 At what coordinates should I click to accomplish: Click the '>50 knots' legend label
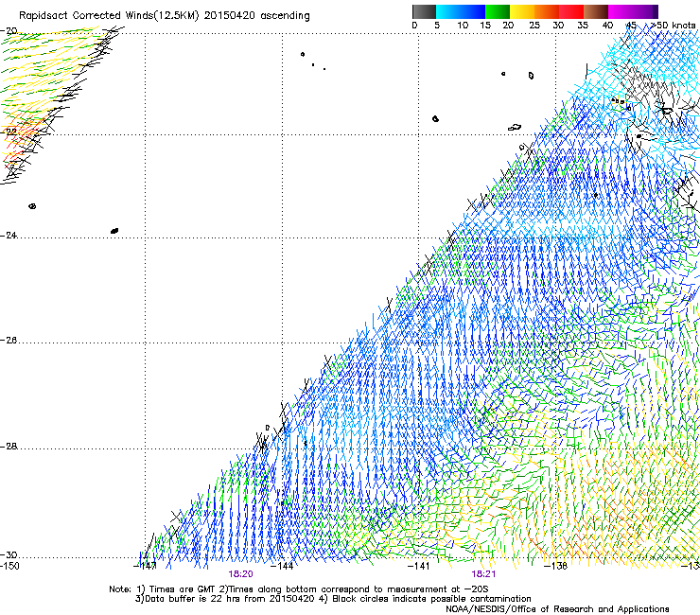pyautogui.click(x=674, y=26)
